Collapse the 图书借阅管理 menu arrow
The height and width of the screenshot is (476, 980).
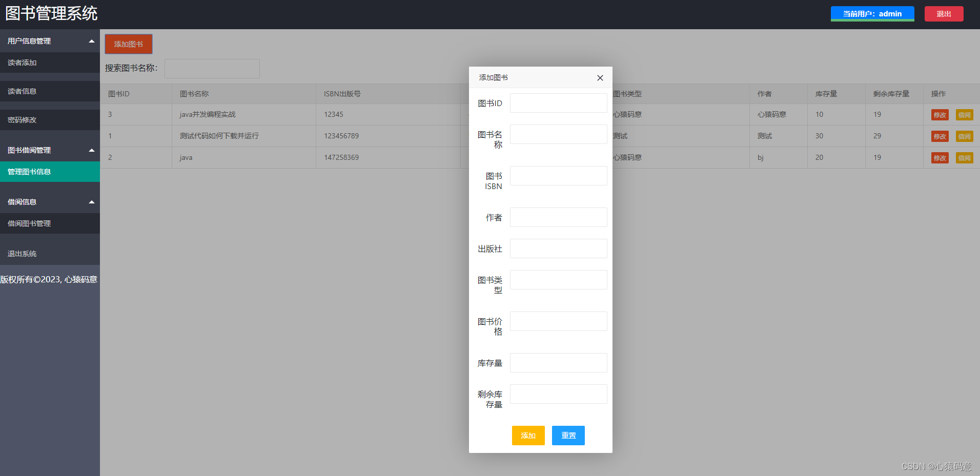(x=92, y=150)
